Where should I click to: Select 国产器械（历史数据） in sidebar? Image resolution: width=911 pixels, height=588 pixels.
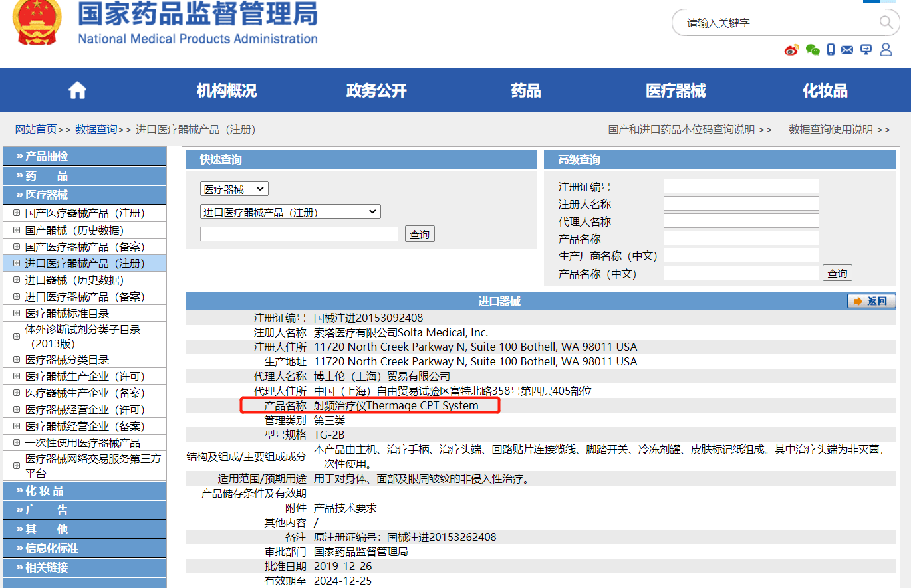click(x=74, y=230)
